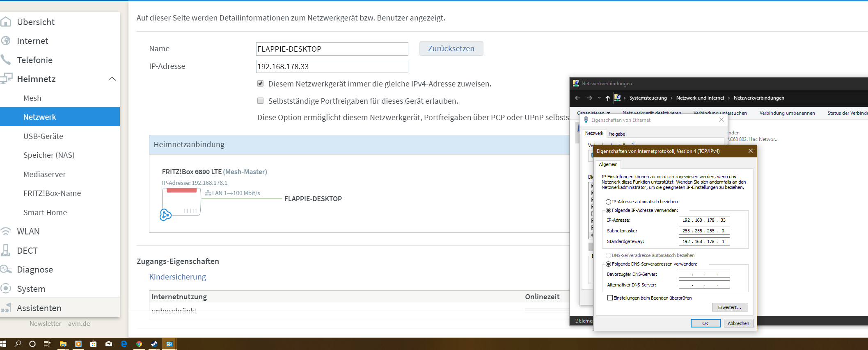This screenshot has height=350, width=868.
Task: Open Steam from the taskbar
Action: [154, 344]
